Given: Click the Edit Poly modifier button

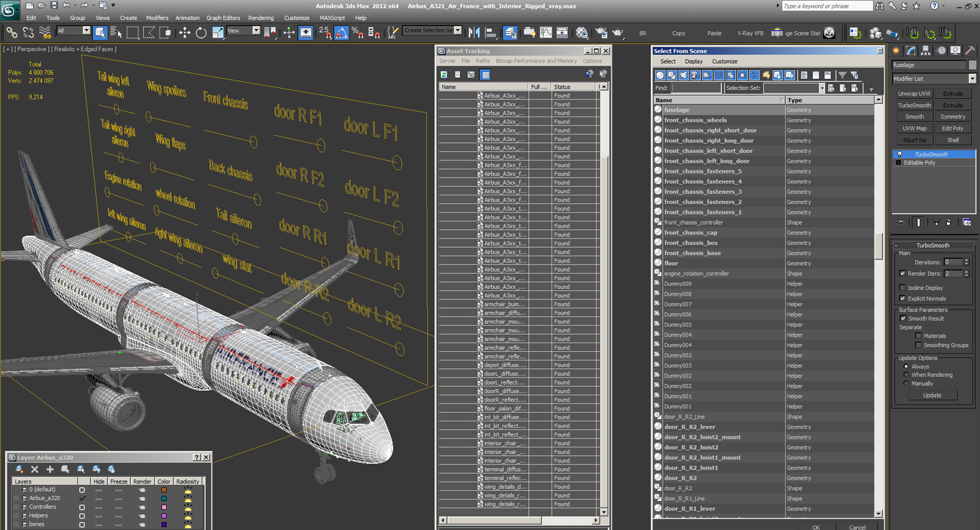Looking at the screenshot, I should click(x=953, y=128).
